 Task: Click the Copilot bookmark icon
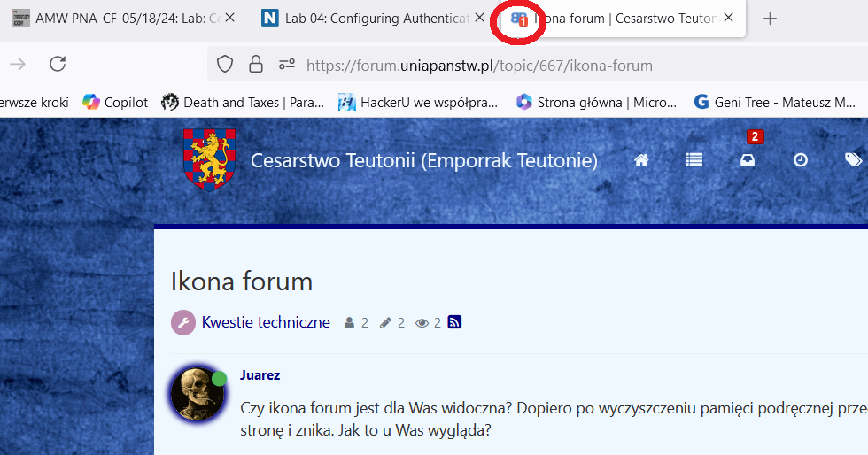coord(90,103)
